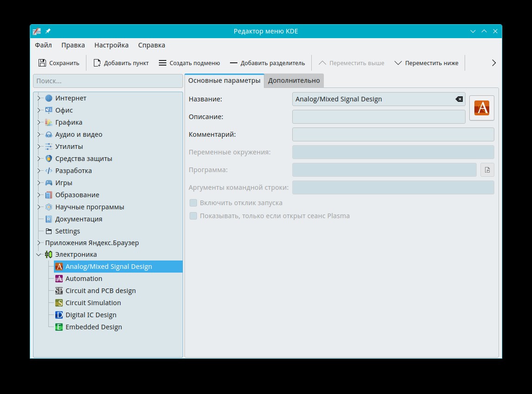Toggle 'Показывать, только если открыт сеанс Plasma' checkbox
This screenshot has height=394, width=532.
pyautogui.click(x=193, y=216)
